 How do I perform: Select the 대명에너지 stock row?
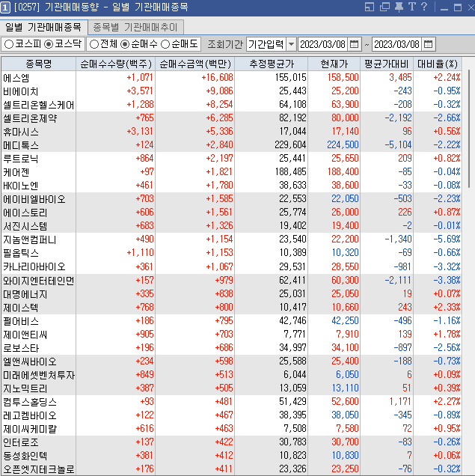click(x=232, y=294)
